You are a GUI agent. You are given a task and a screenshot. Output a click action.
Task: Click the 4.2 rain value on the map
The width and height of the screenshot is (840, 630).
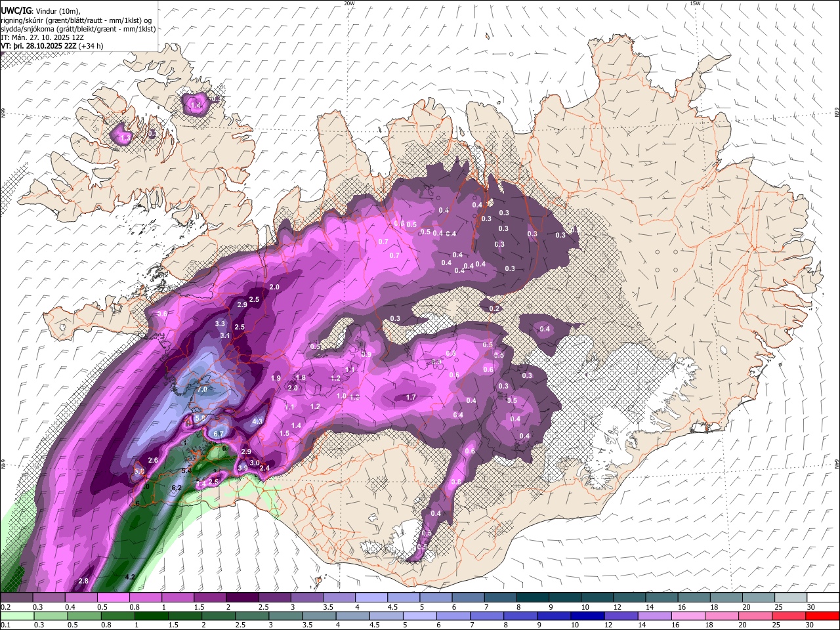[x=130, y=577]
